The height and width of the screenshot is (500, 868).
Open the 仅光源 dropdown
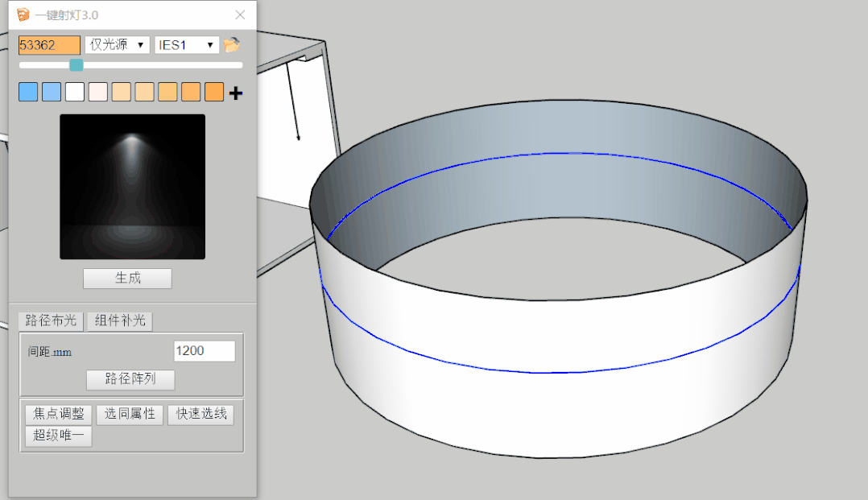[118, 45]
